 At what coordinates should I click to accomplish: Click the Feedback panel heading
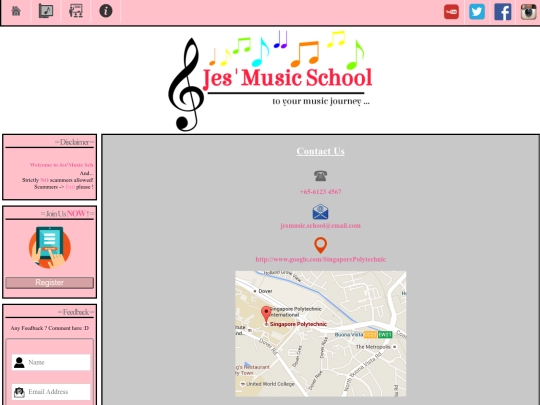click(x=76, y=312)
